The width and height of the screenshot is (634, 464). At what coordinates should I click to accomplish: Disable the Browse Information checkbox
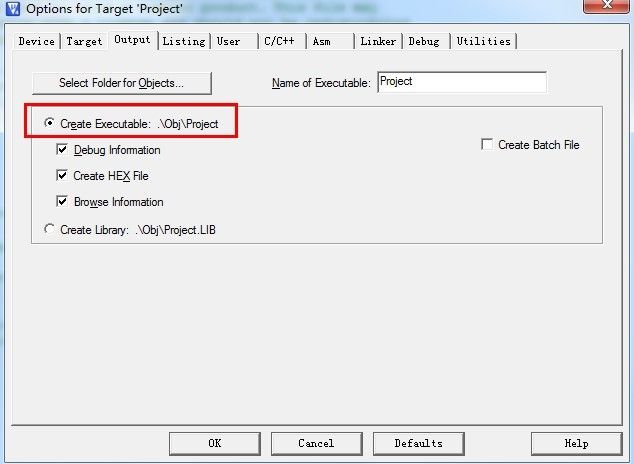pyautogui.click(x=62, y=201)
